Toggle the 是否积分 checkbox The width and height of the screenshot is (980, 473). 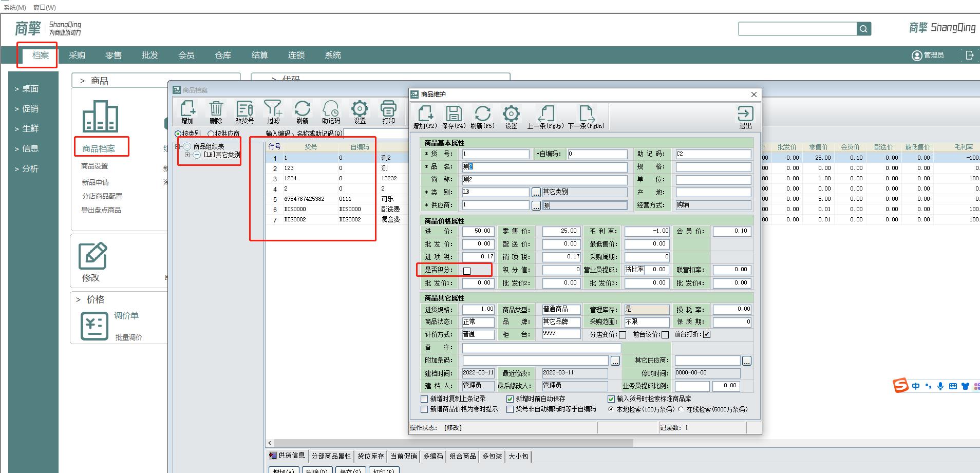tap(467, 271)
